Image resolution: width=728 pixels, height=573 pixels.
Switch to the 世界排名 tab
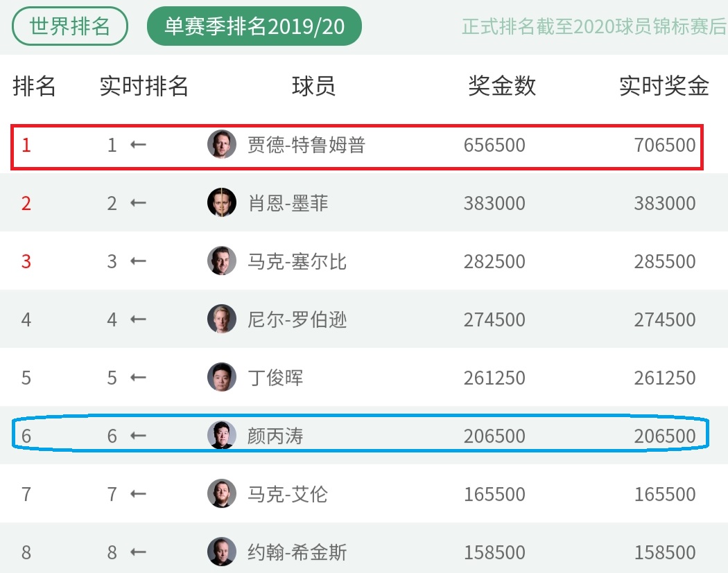[68, 25]
